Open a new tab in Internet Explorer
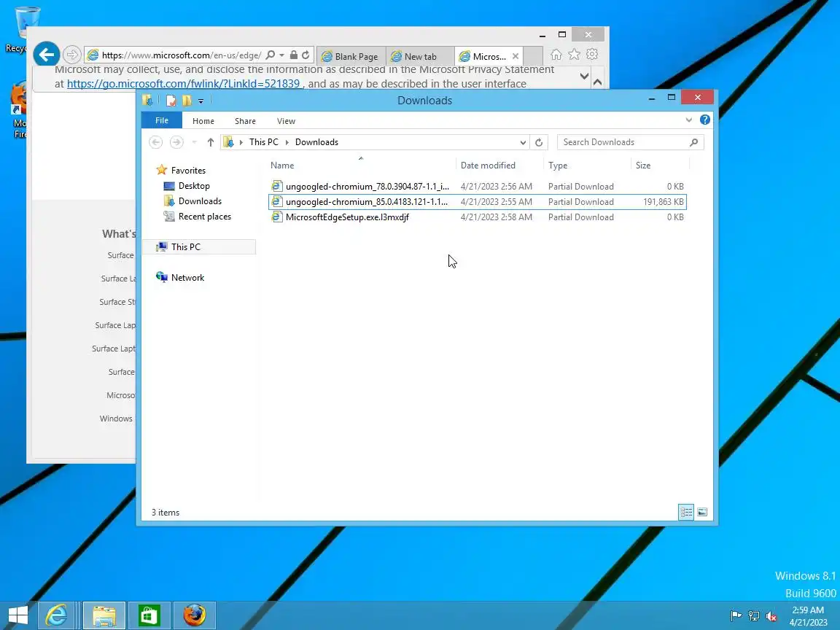The height and width of the screenshot is (630, 840). point(532,55)
